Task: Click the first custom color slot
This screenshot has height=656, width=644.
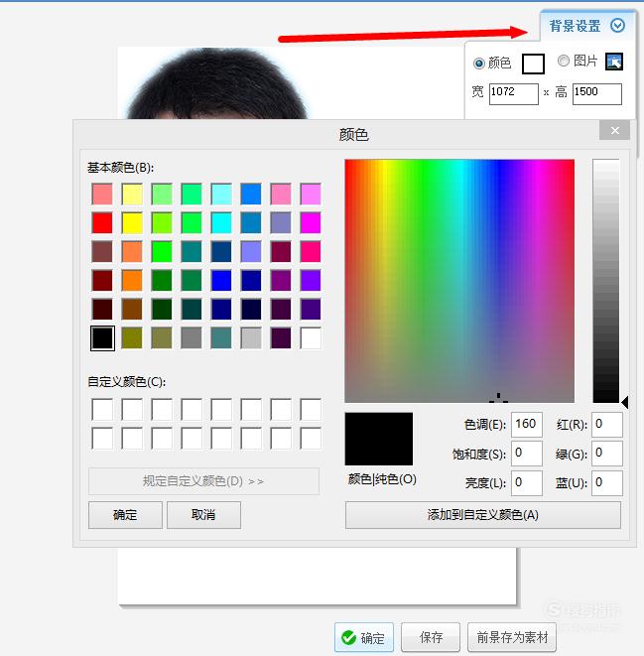Action: tap(102, 409)
